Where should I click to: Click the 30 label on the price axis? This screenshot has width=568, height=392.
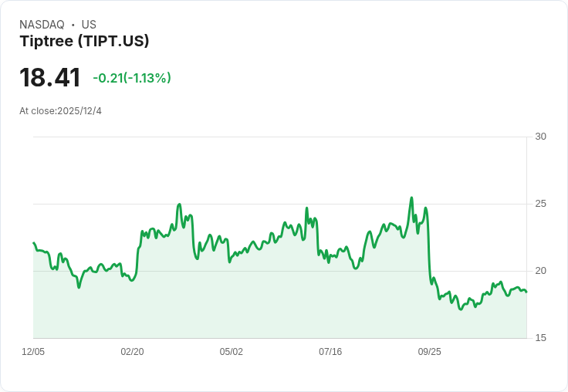click(540, 137)
